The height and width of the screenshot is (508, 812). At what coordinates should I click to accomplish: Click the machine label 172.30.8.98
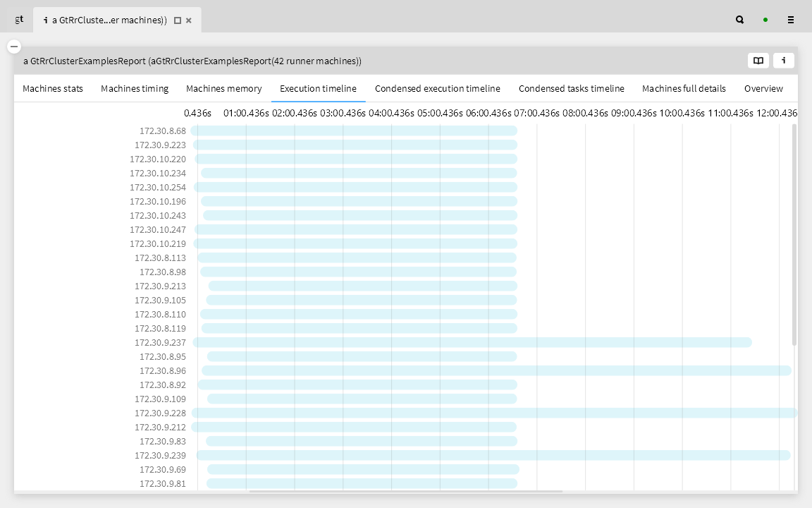tap(163, 272)
